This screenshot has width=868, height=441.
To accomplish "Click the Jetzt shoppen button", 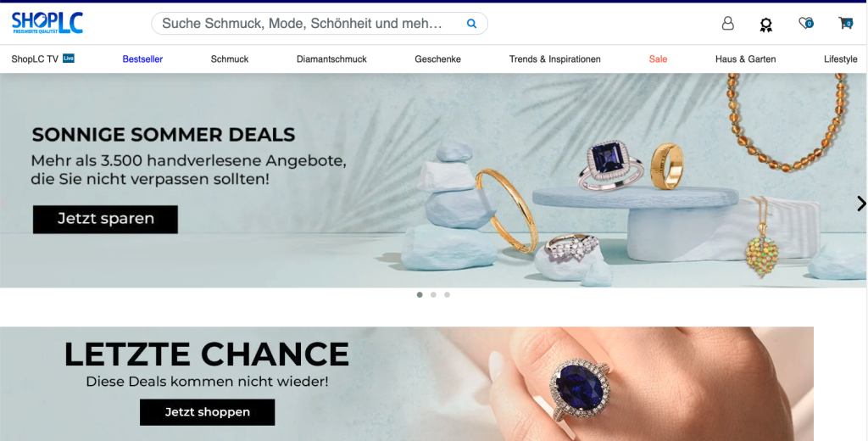I will pyautogui.click(x=207, y=412).
